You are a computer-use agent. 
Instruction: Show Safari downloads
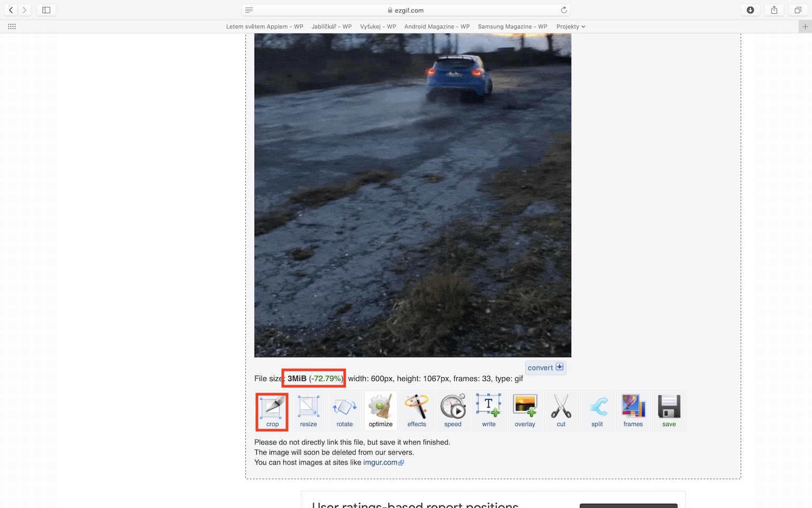point(750,10)
